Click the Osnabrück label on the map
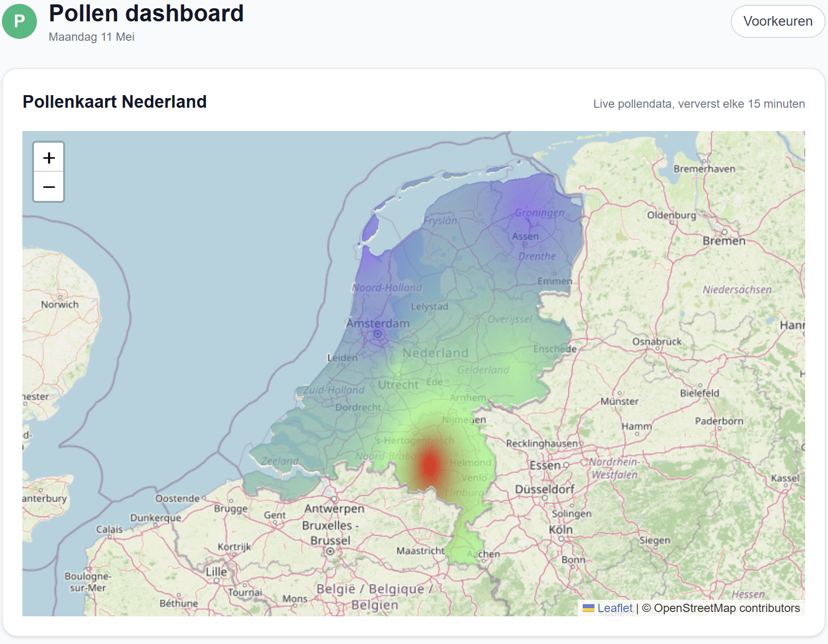The height and width of the screenshot is (644, 828). [x=657, y=342]
